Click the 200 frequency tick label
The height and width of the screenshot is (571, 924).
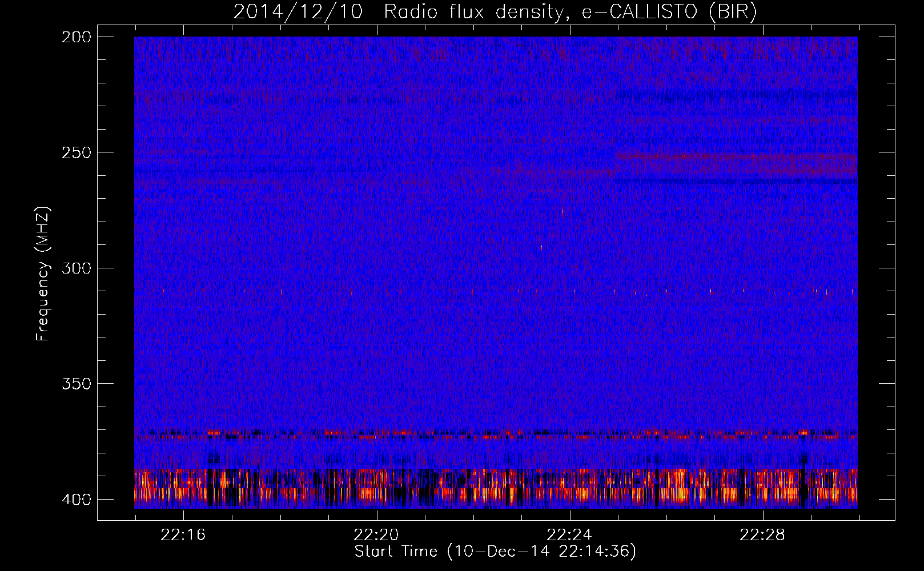[x=76, y=37]
